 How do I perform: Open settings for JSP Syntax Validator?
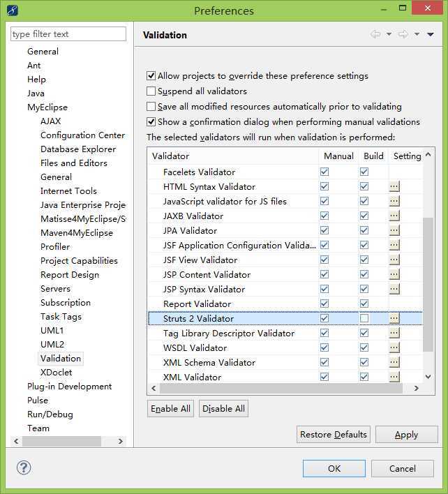[x=394, y=289]
